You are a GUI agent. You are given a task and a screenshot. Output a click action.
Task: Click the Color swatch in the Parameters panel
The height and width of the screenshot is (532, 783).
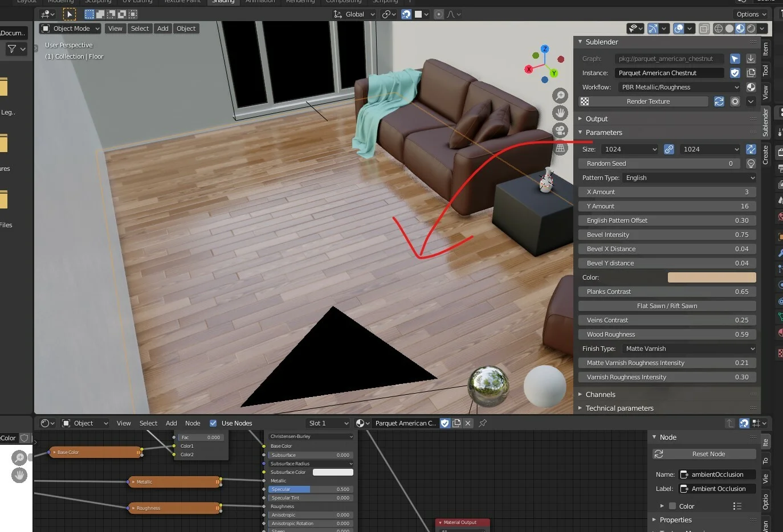[x=711, y=277]
